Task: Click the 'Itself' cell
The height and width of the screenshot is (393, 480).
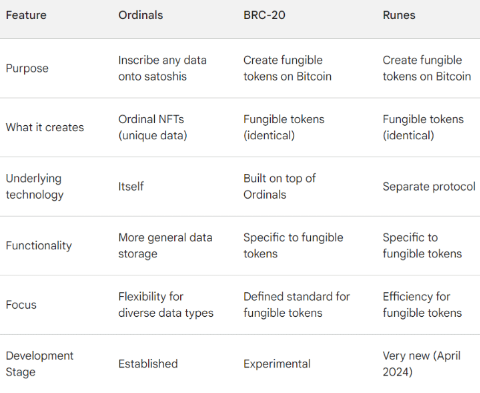Action: coord(131,186)
